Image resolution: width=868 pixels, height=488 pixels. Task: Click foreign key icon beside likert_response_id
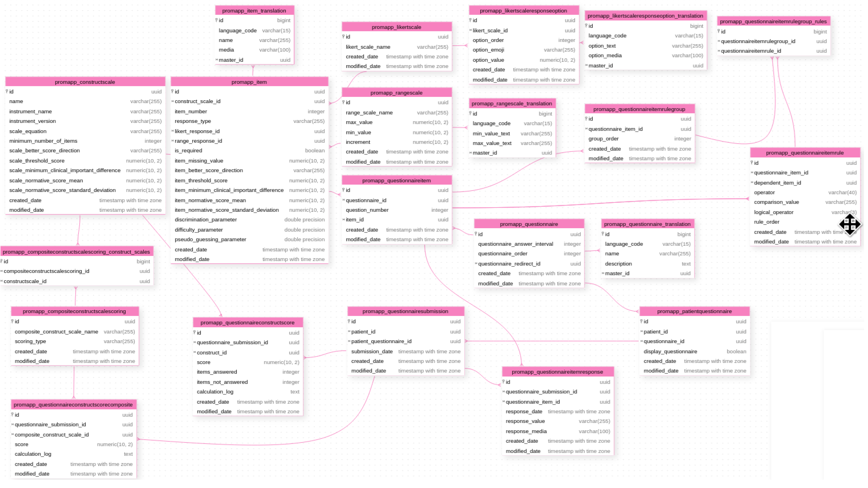point(172,131)
